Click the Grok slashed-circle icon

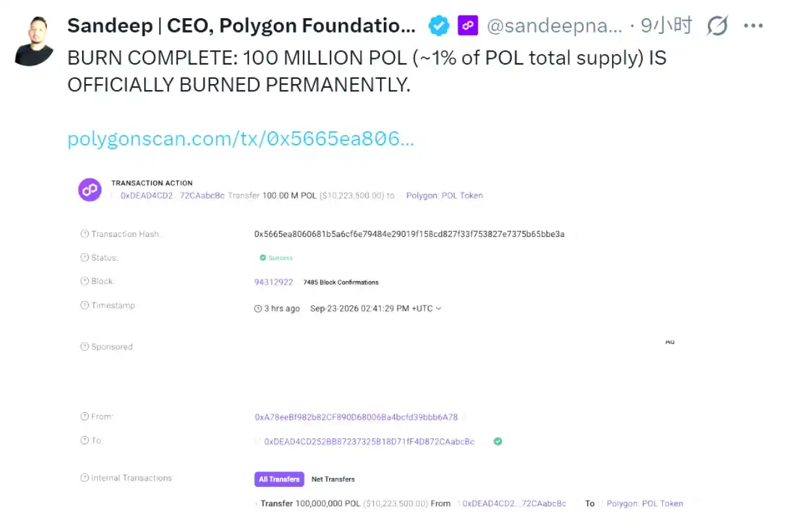point(718,26)
